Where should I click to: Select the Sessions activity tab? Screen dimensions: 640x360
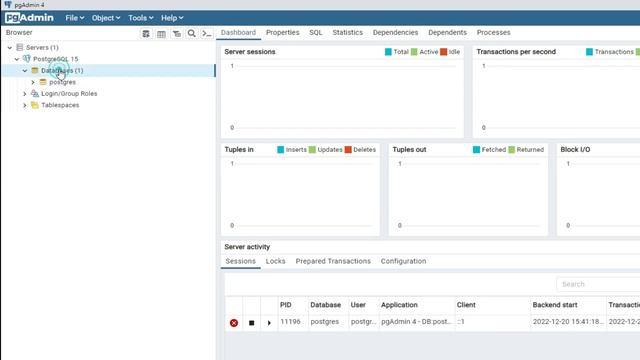click(x=240, y=261)
